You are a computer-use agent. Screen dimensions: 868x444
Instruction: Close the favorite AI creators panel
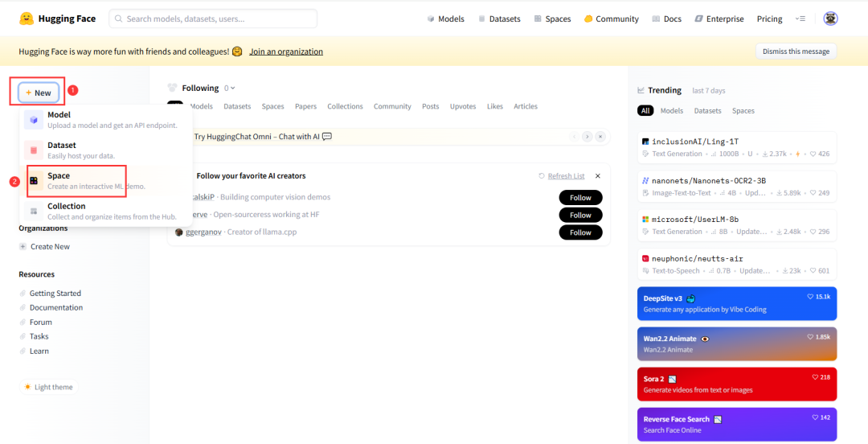[x=598, y=176]
